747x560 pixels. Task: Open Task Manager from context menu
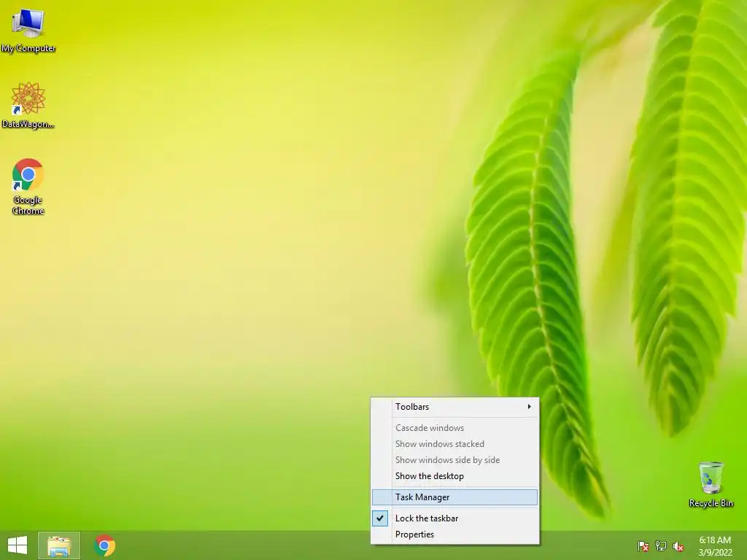455,497
